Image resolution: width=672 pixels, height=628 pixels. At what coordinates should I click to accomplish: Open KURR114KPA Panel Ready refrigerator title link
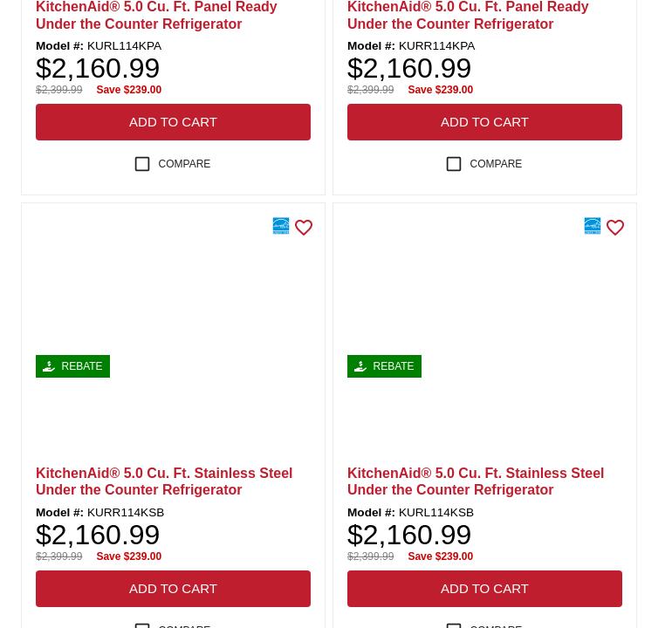(x=468, y=15)
